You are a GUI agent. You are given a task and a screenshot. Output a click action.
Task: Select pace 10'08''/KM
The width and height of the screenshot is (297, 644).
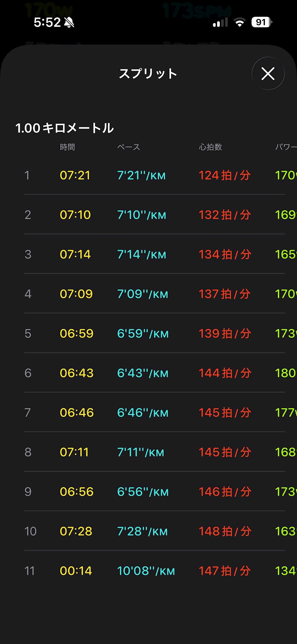pyautogui.click(x=146, y=572)
